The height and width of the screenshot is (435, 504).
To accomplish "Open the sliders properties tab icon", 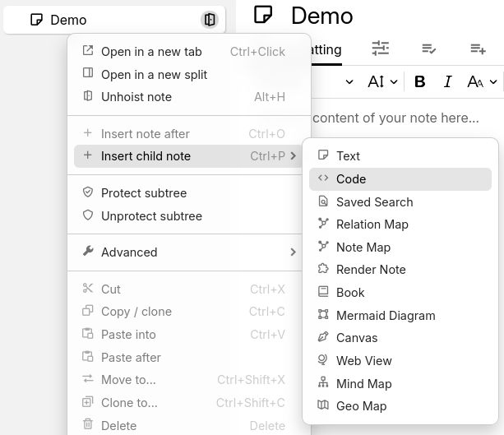I will click(x=380, y=49).
